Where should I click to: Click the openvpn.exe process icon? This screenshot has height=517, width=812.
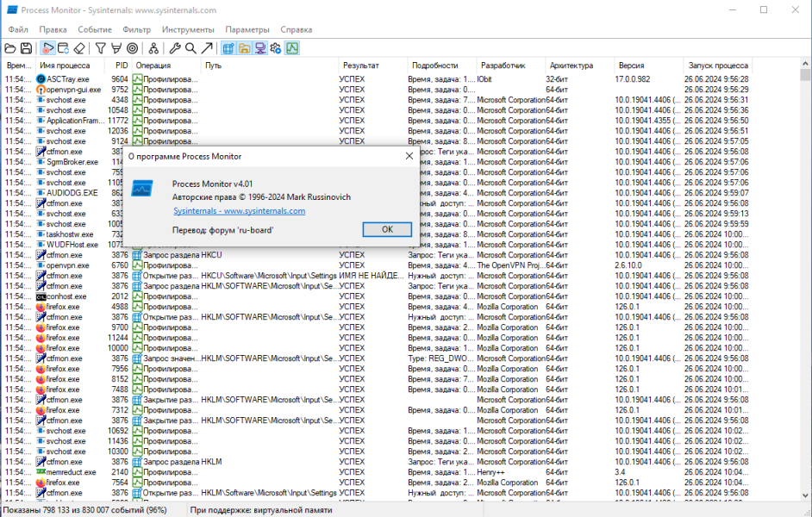pyautogui.click(x=41, y=265)
